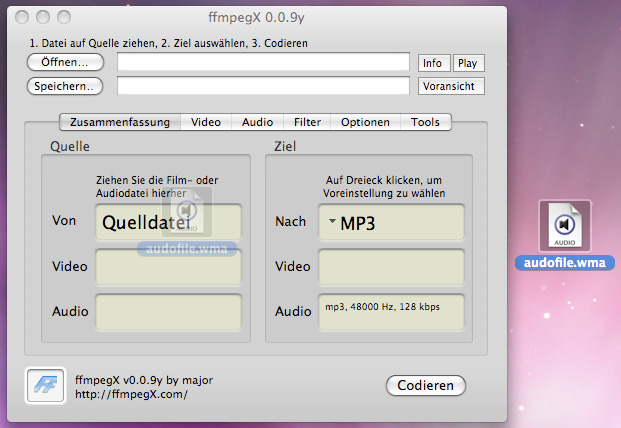
Task: Click the source Video info box
Action: coord(168,267)
